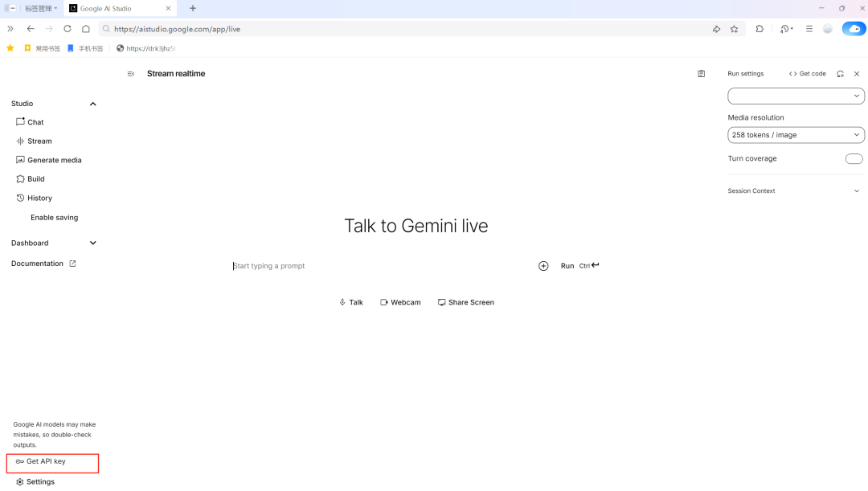
Task: Click the Share Screen button
Action: (x=466, y=302)
